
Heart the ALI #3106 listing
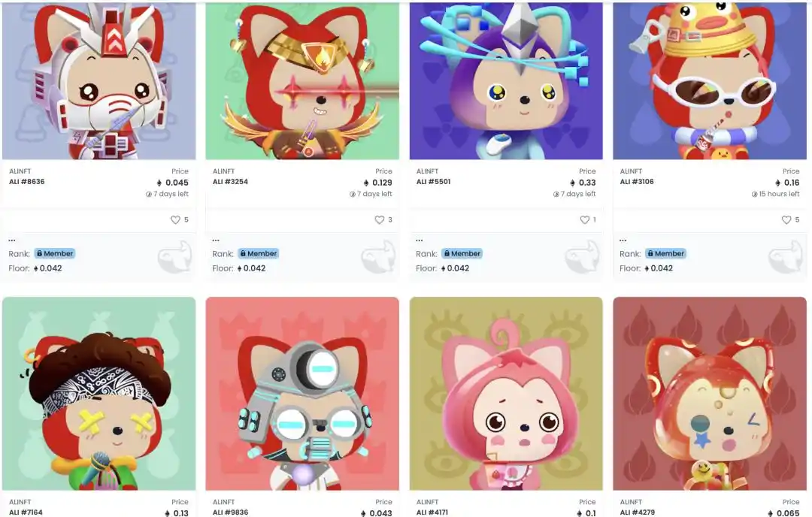point(786,220)
